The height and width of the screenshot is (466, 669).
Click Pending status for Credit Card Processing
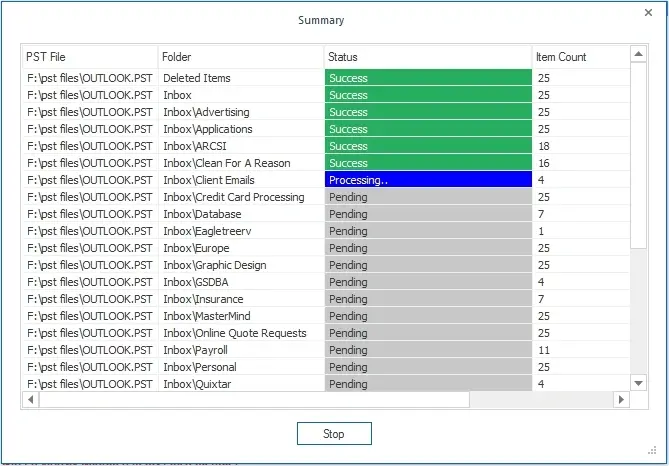pos(428,197)
